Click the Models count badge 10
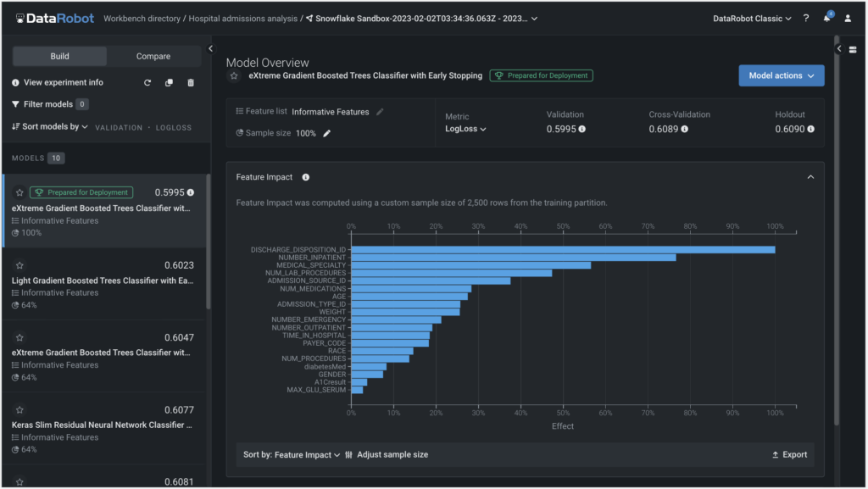This screenshot has height=489, width=868. (x=56, y=158)
